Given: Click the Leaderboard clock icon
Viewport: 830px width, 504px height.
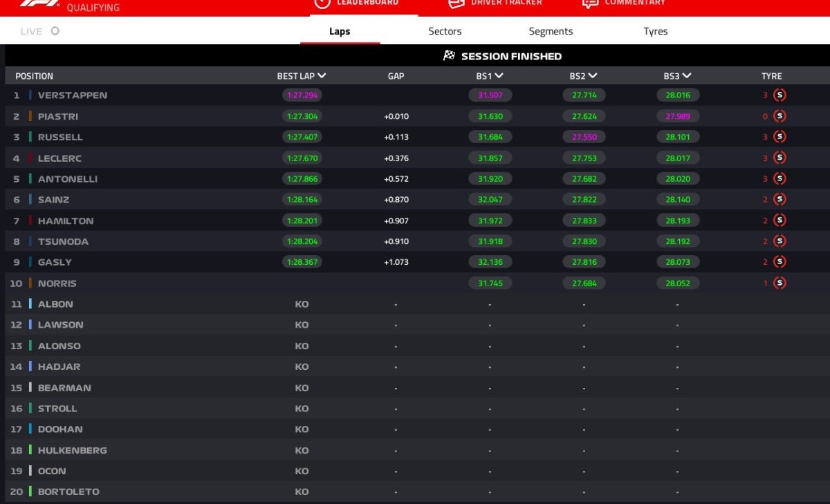Looking at the screenshot, I should click(x=322, y=3).
